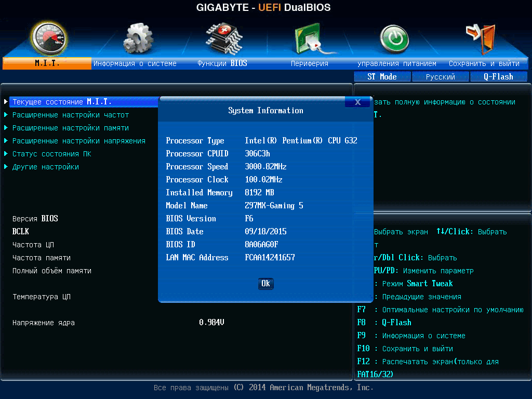Click Installed Memory value 8192 MB
532x399 pixels.
pyautogui.click(x=260, y=193)
